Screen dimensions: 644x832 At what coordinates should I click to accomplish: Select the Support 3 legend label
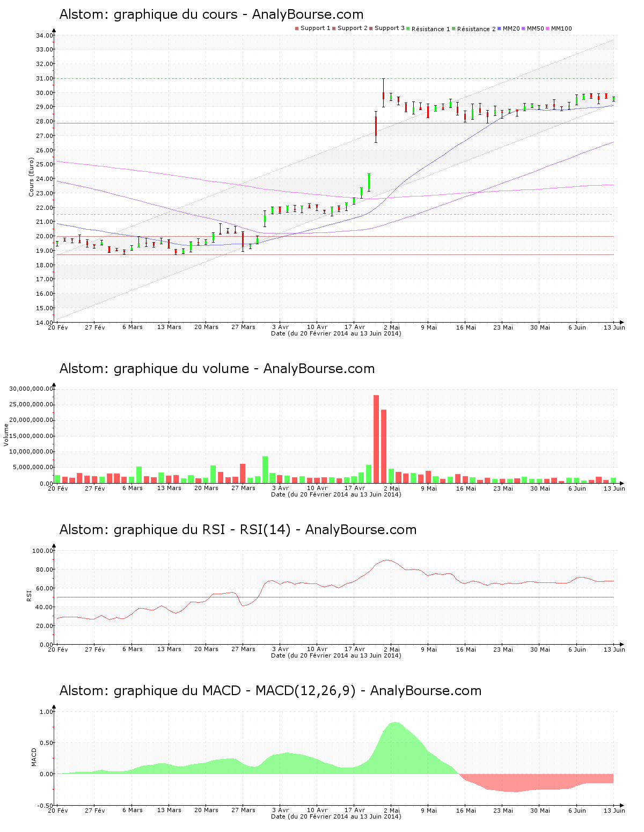(x=390, y=28)
